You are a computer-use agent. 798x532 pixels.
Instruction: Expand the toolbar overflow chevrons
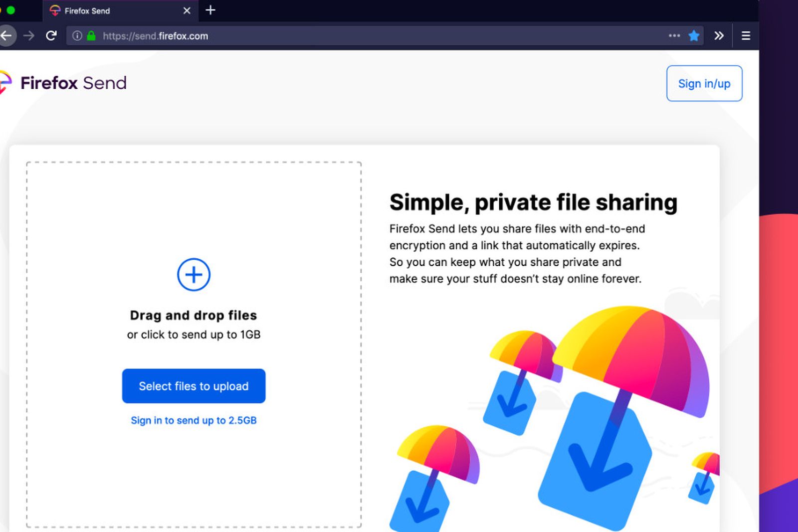(x=719, y=36)
